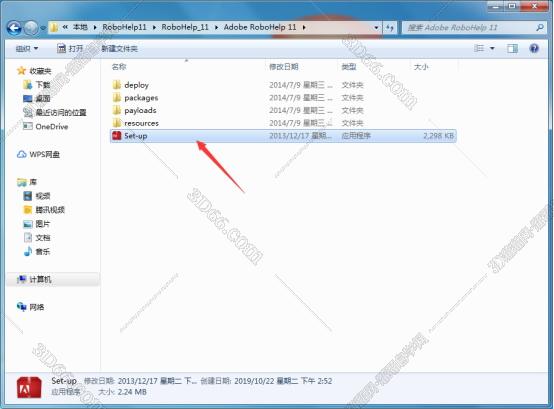
Task: Open 视频 library
Action: (x=43, y=196)
